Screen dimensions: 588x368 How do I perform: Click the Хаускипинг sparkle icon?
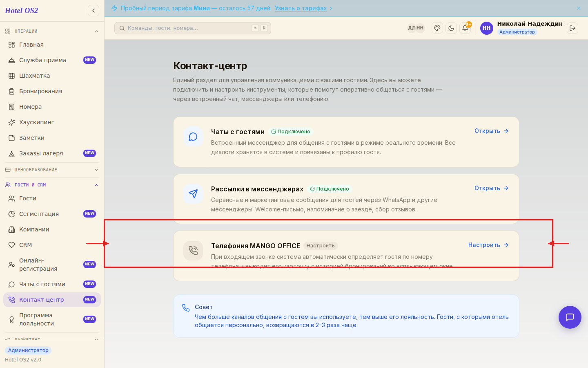click(x=12, y=122)
